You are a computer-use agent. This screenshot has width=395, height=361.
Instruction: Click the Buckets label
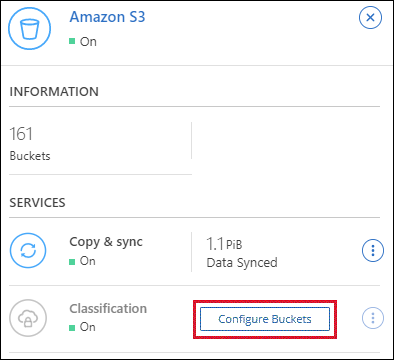30,156
